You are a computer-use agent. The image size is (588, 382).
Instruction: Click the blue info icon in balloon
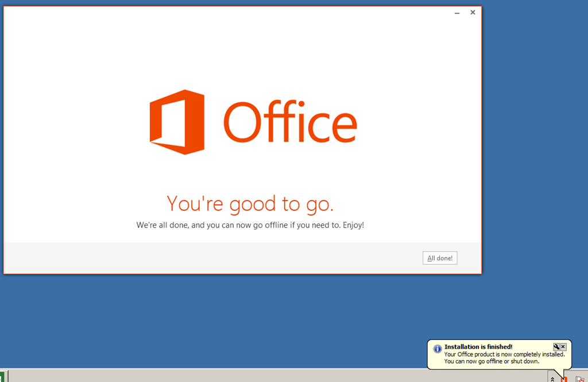click(437, 349)
